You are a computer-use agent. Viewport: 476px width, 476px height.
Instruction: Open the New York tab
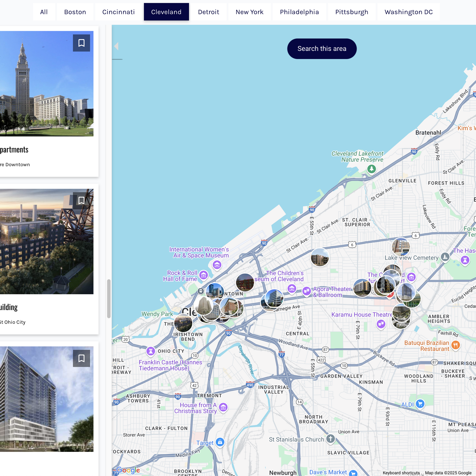(x=249, y=12)
